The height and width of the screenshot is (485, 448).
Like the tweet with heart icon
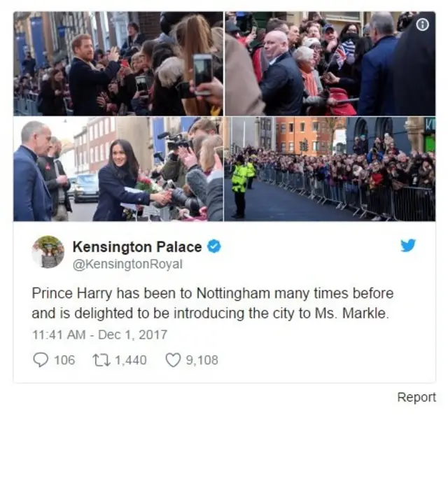pos(173,360)
